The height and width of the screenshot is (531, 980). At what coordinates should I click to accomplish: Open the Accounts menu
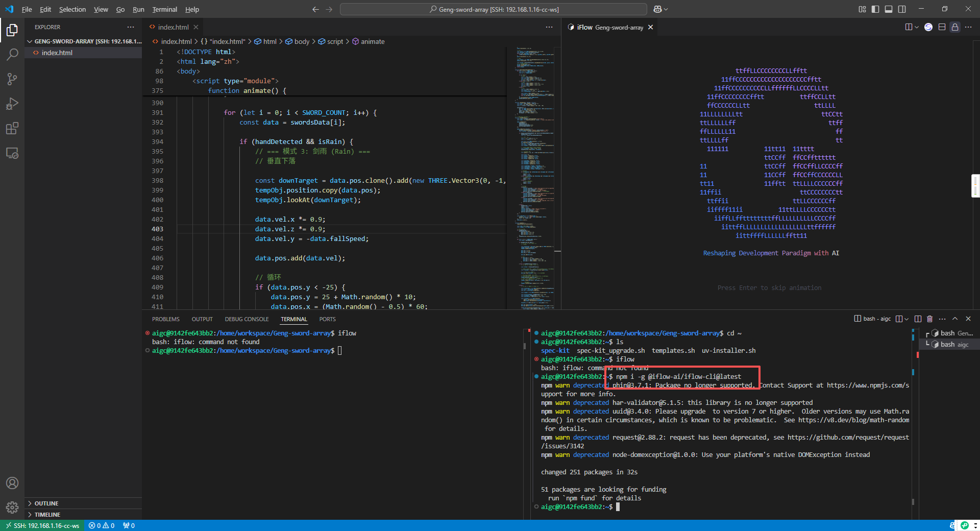[x=12, y=483]
